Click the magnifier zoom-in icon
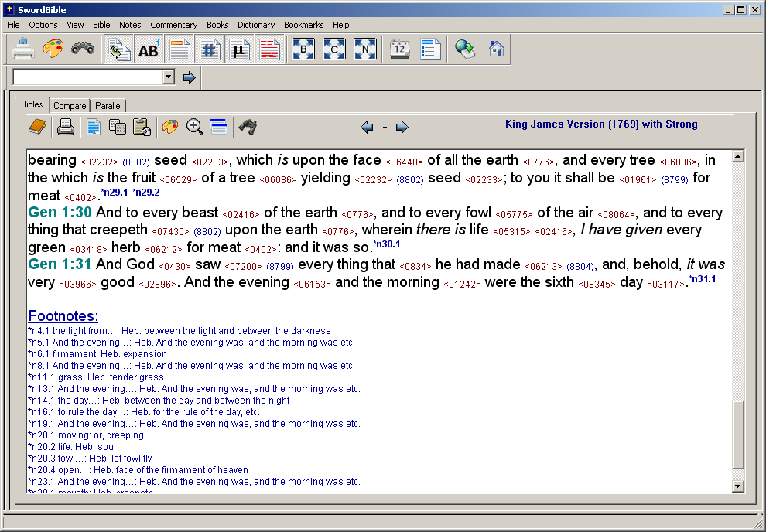The height and width of the screenshot is (532, 766). (x=194, y=127)
